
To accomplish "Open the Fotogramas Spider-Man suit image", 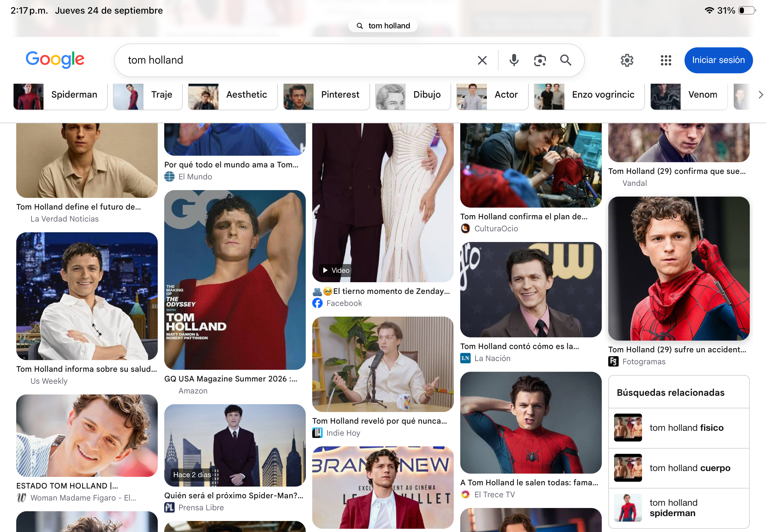I will click(x=679, y=269).
